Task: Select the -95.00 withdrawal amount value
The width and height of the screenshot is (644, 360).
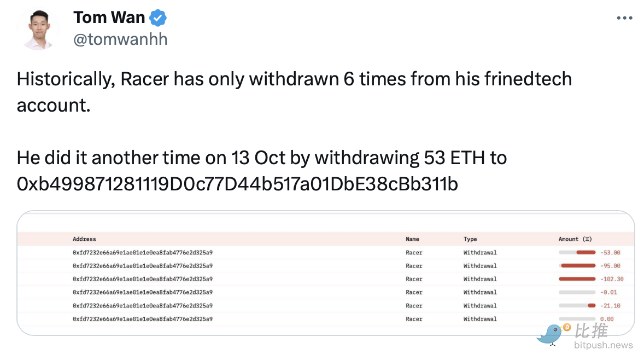Action: point(610,266)
